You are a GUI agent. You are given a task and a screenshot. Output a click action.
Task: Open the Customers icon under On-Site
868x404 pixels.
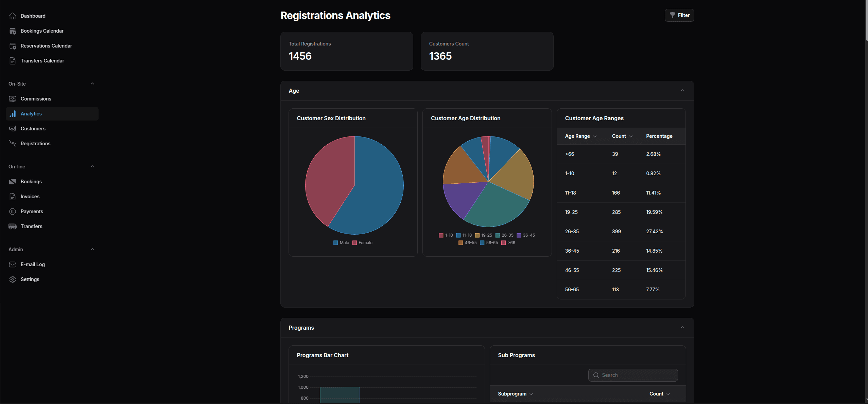click(x=13, y=128)
